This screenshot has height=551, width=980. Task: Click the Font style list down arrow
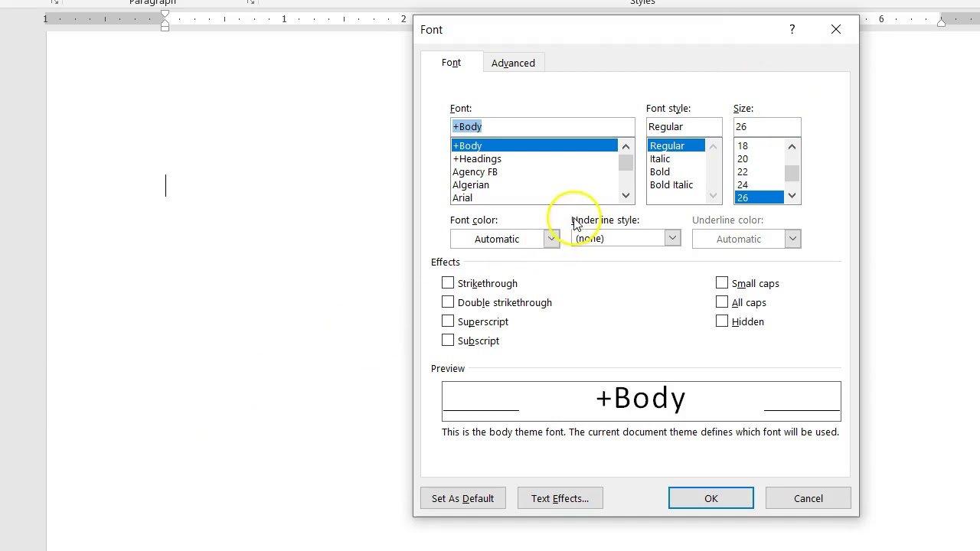[x=714, y=196]
